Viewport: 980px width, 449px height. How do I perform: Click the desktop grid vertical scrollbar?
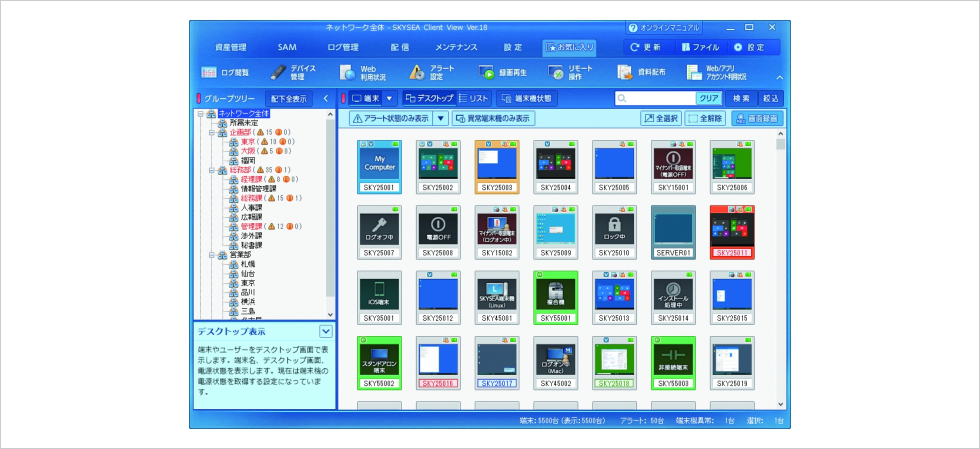(x=780, y=269)
